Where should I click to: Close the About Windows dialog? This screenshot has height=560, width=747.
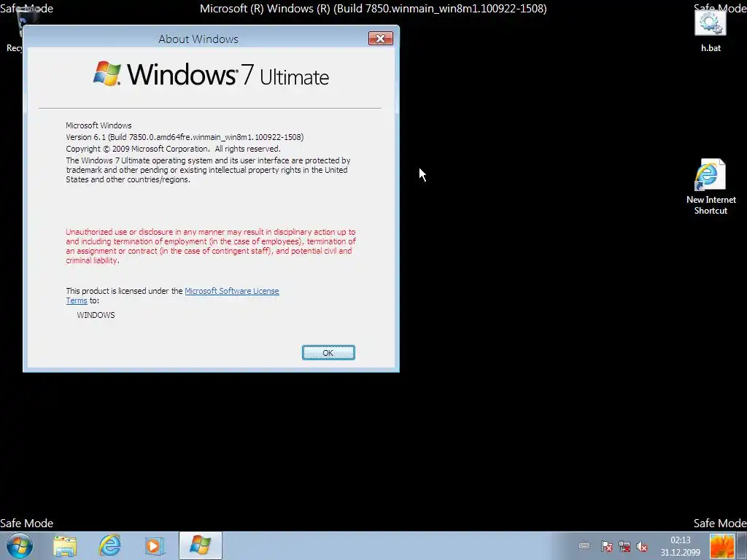pos(380,39)
